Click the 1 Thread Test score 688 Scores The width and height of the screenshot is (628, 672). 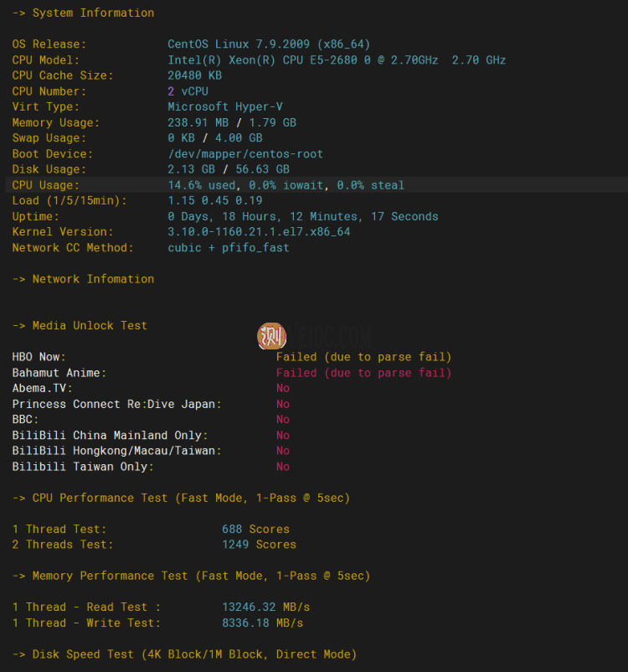255,530
